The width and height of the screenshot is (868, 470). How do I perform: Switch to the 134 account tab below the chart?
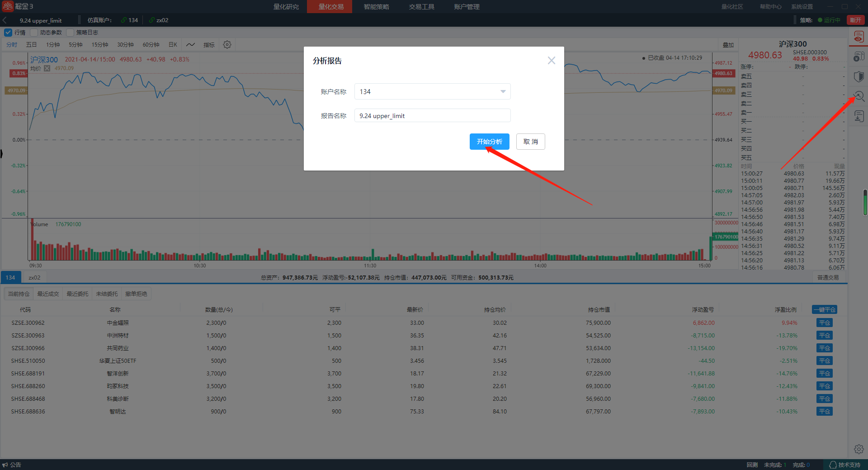[x=10, y=278]
